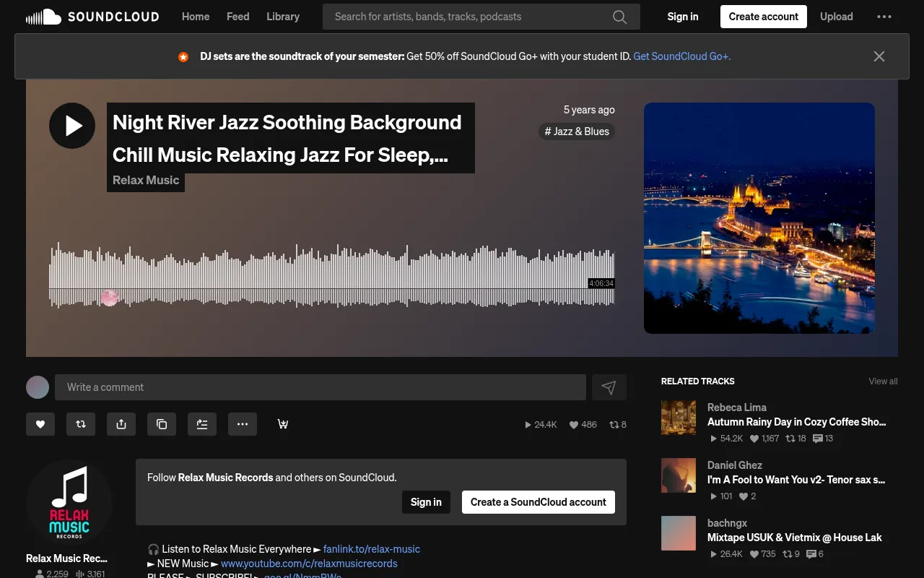Open bachngx track thumbnail

(679, 533)
